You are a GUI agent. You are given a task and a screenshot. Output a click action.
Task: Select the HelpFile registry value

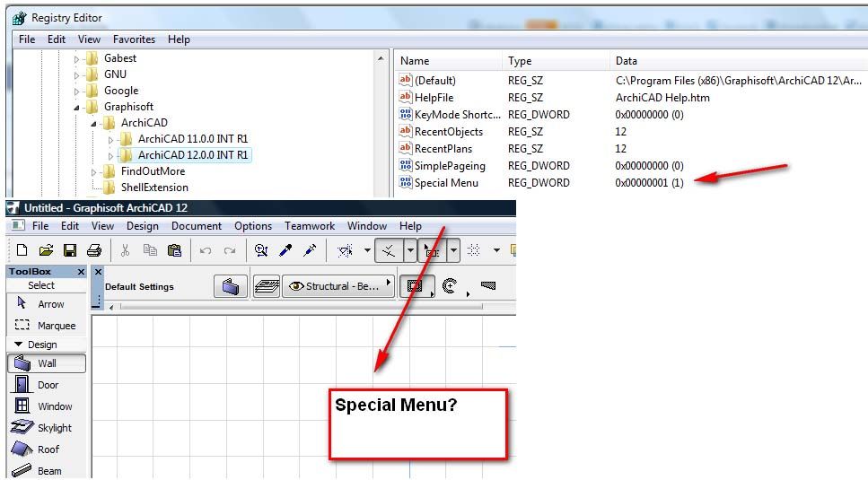pos(434,97)
